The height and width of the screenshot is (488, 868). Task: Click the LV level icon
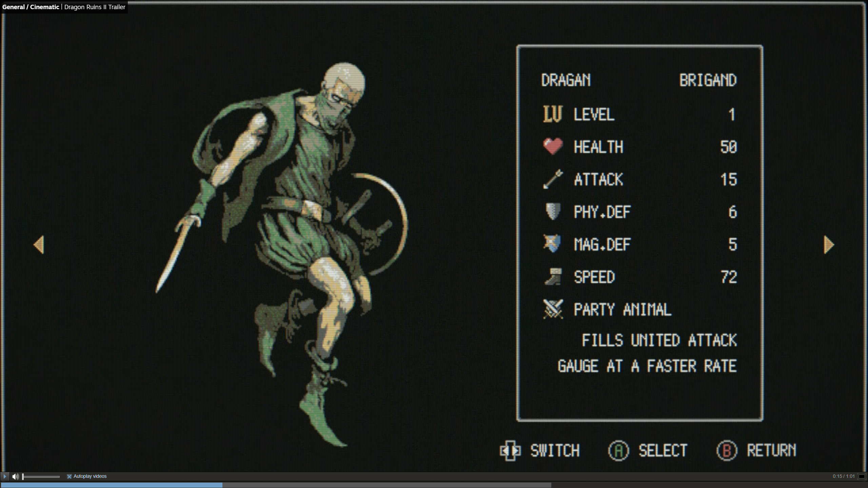[553, 114]
